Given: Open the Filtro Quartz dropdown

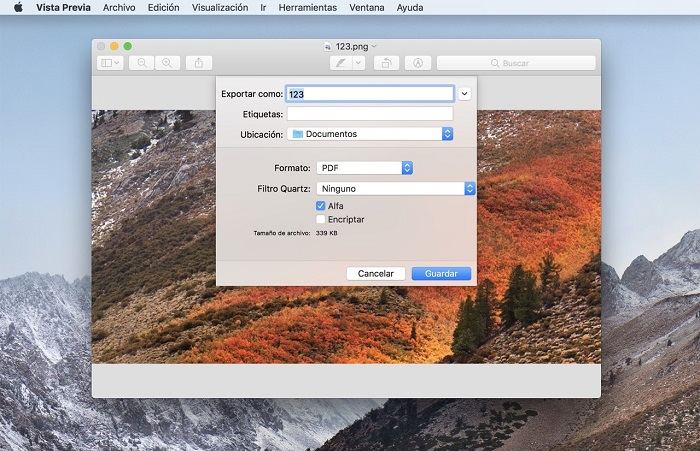Looking at the screenshot, I should click(396, 188).
